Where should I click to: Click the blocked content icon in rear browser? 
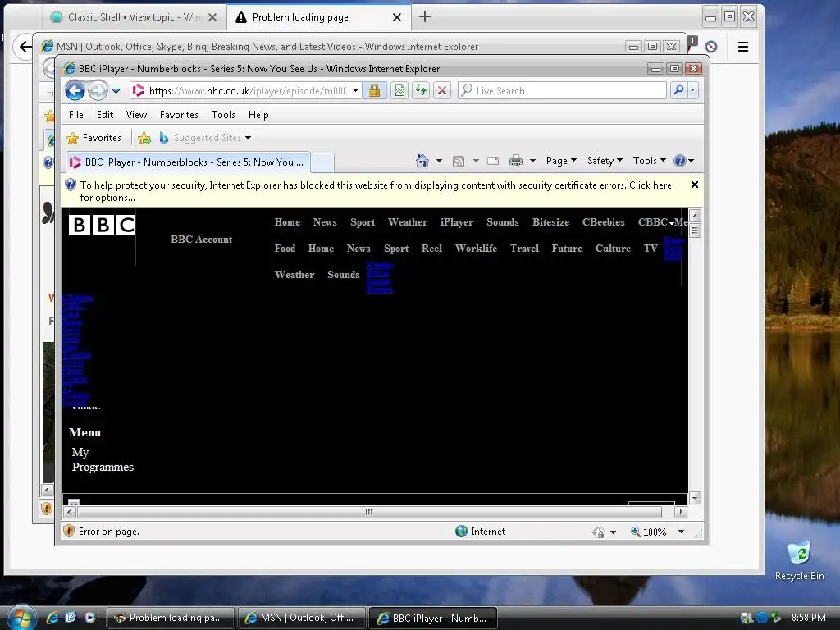point(711,47)
